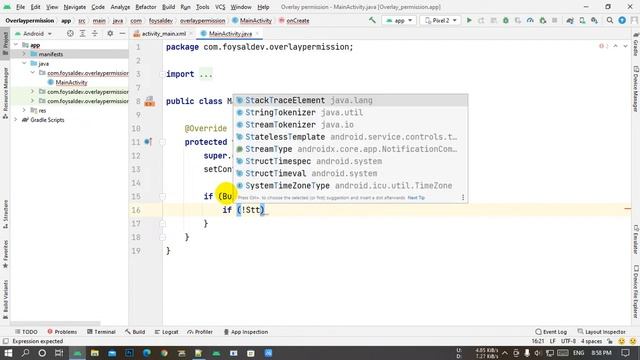The width and height of the screenshot is (640, 360).
Task: Open the Terminal tool window
Action: (101, 332)
